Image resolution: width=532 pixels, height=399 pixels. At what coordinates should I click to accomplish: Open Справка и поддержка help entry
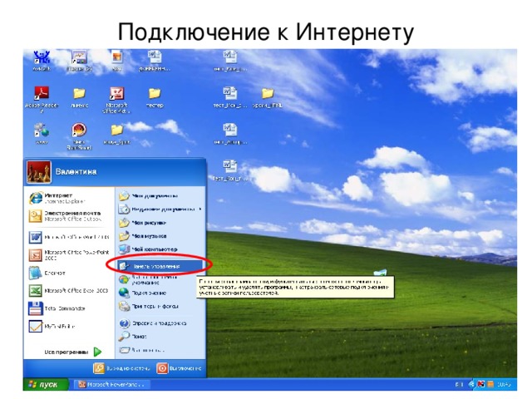(153, 323)
